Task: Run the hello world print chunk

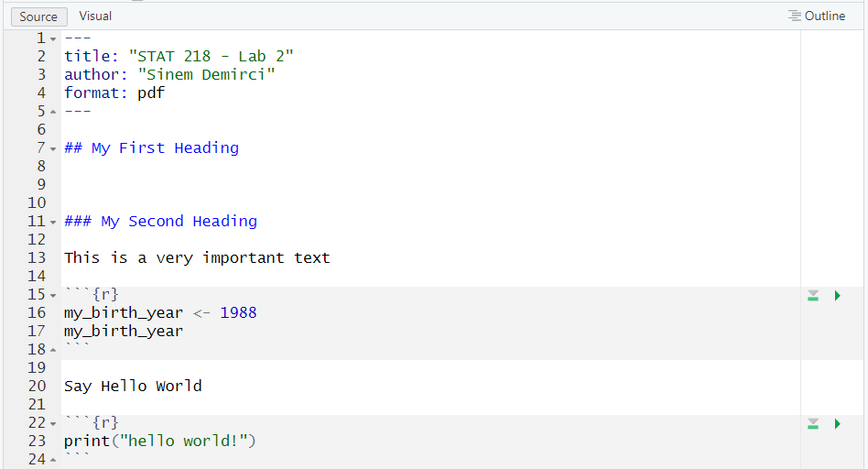Action: click(x=837, y=423)
